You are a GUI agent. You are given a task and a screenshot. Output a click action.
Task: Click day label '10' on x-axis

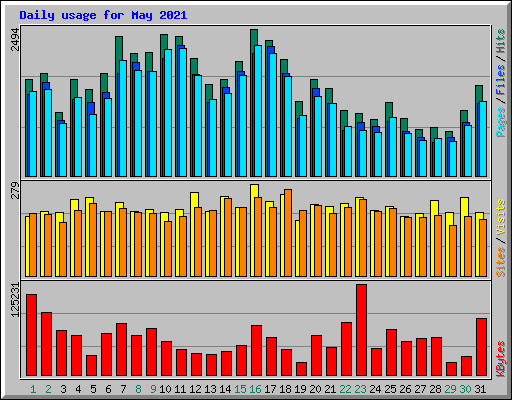click(165, 389)
